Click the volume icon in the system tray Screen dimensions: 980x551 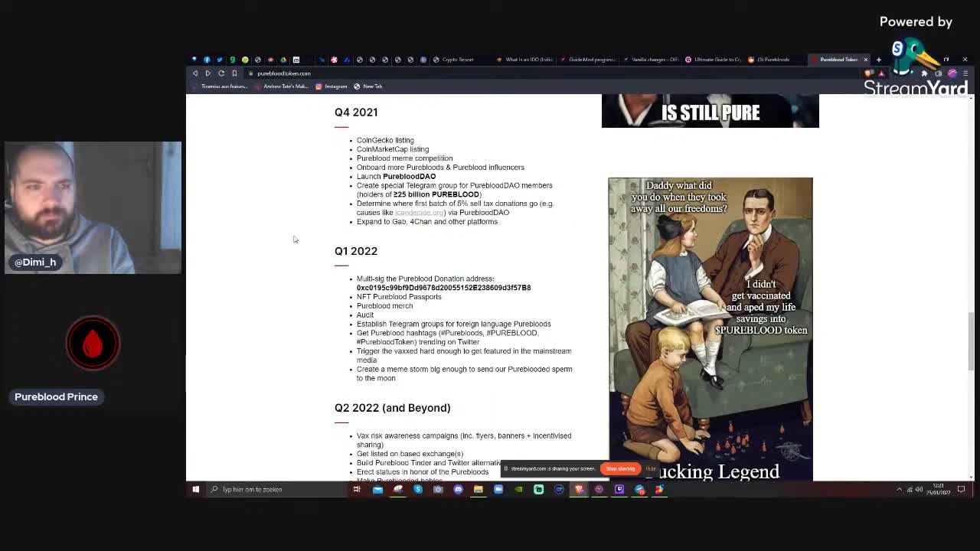(919, 490)
